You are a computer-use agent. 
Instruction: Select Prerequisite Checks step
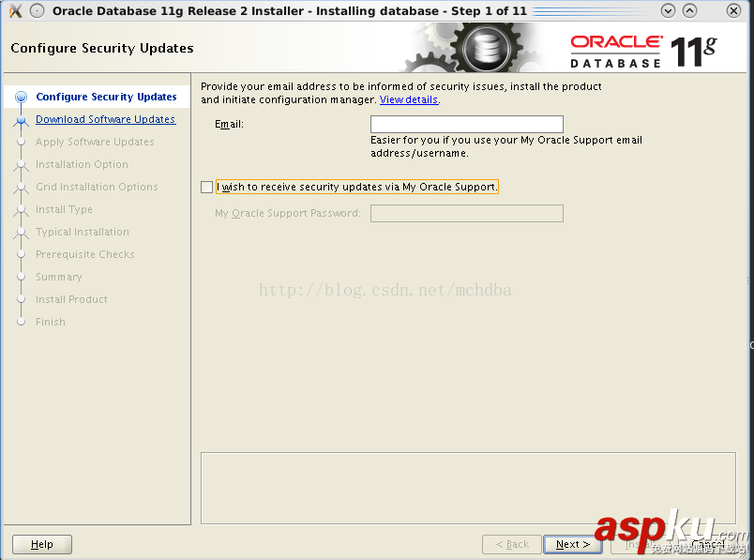point(85,254)
